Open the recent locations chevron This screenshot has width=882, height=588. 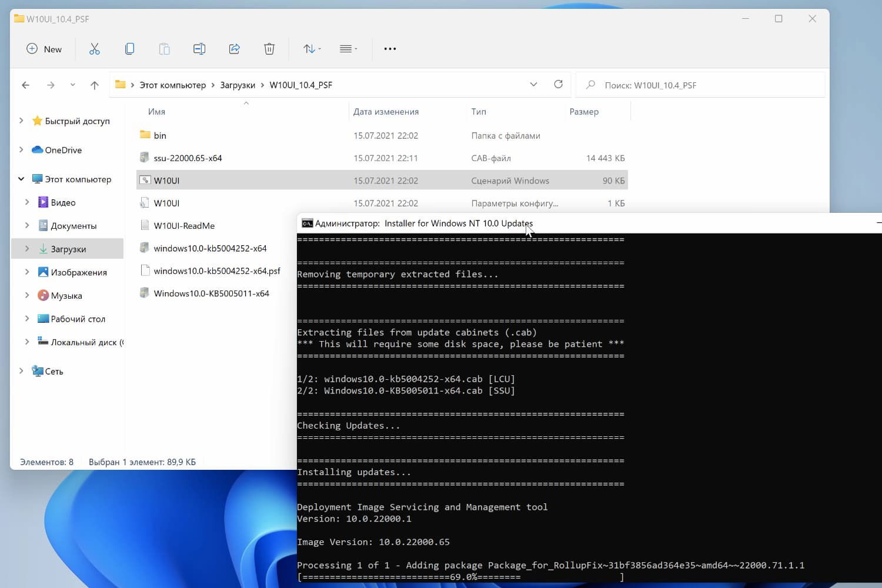73,85
